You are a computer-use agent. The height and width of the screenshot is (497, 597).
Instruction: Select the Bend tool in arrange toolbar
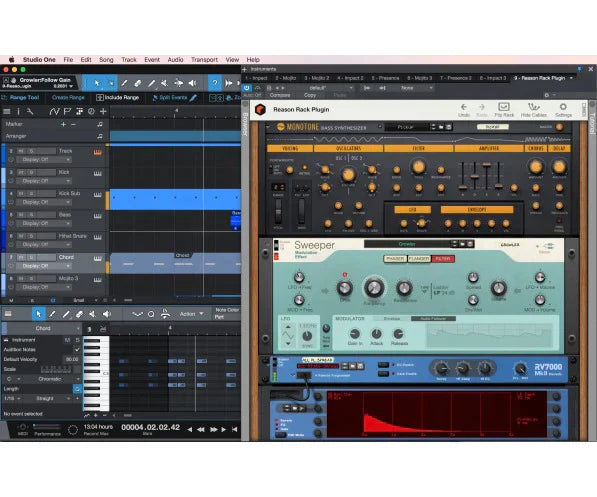(x=179, y=83)
